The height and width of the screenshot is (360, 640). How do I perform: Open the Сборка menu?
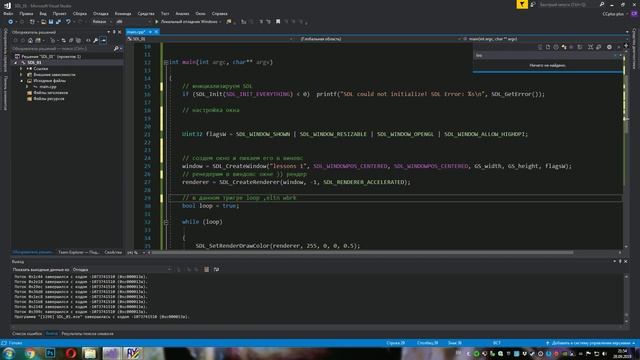pos(80,14)
